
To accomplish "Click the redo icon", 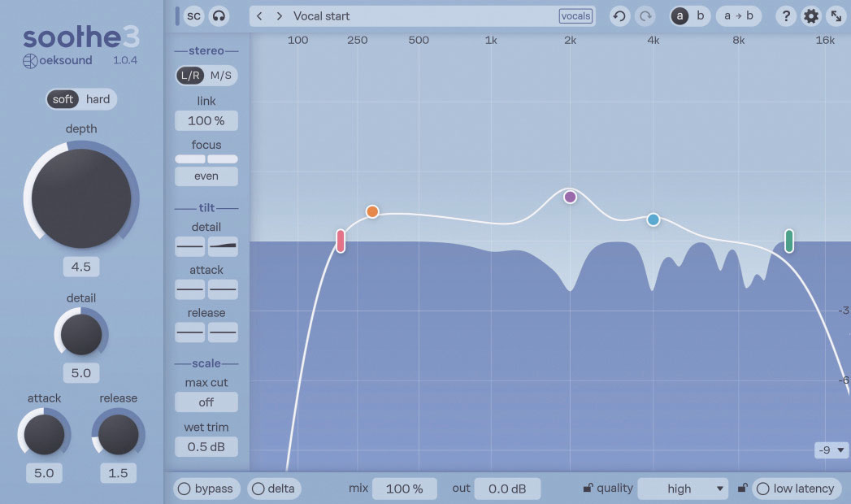I will tap(645, 16).
